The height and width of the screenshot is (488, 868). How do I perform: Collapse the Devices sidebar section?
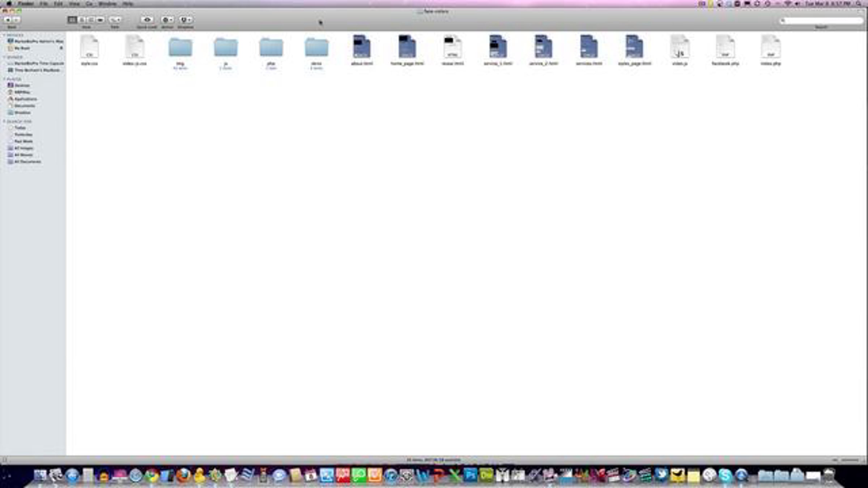pyautogui.click(x=4, y=35)
